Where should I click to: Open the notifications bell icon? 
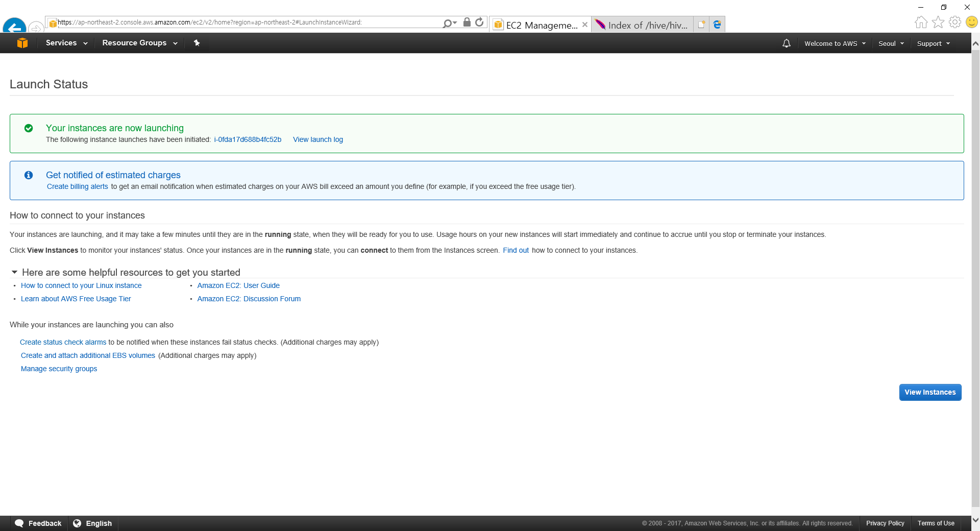787,43
